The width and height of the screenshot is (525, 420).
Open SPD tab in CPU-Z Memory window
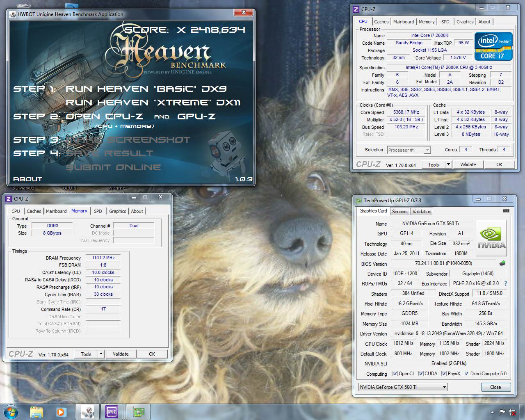click(x=98, y=211)
